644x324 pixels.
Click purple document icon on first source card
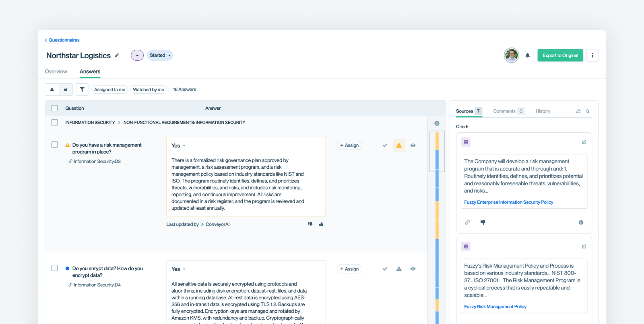(466, 142)
